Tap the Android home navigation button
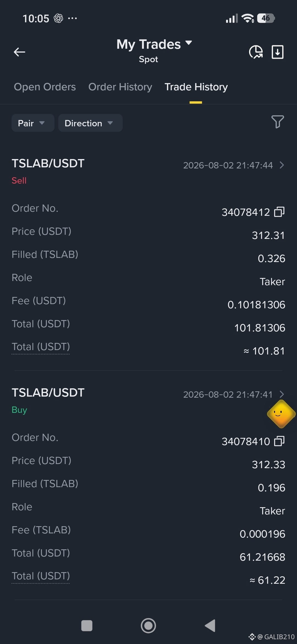297x644 pixels. (x=148, y=626)
